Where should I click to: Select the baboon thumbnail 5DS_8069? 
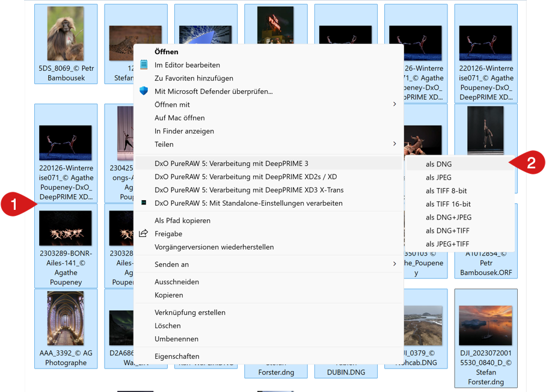click(66, 34)
